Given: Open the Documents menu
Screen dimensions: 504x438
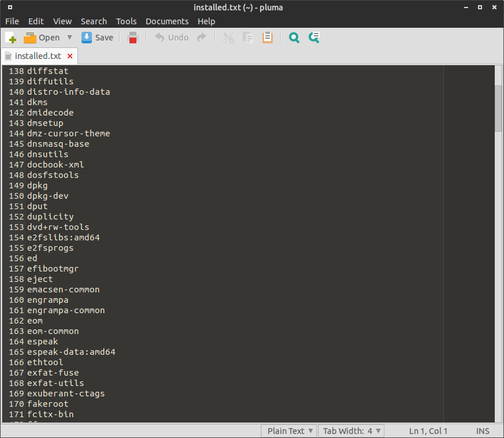Looking at the screenshot, I should tap(167, 21).
